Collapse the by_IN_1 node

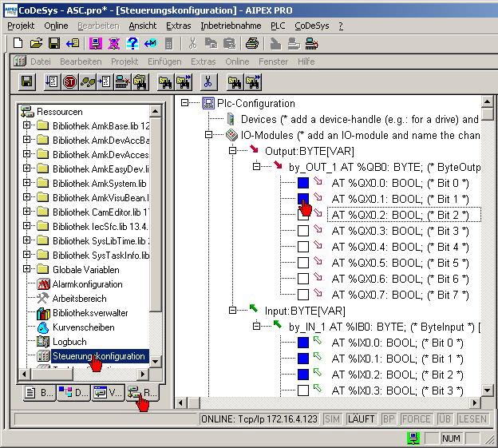[256, 326]
